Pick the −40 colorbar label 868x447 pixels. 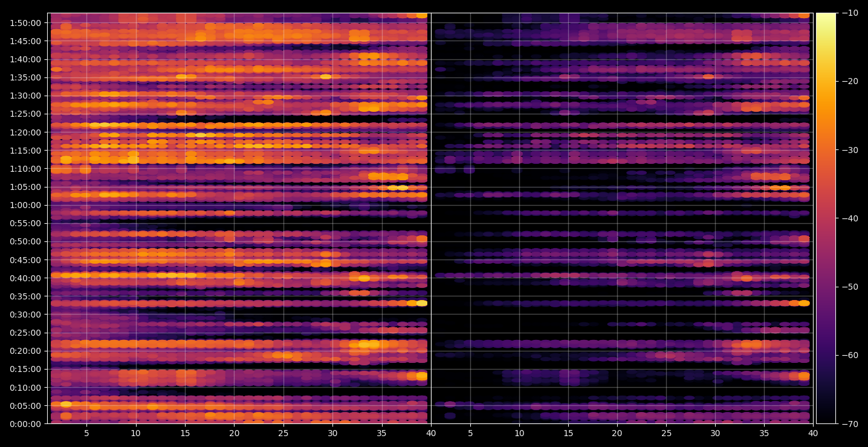pyautogui.click(x=850, y=218)
